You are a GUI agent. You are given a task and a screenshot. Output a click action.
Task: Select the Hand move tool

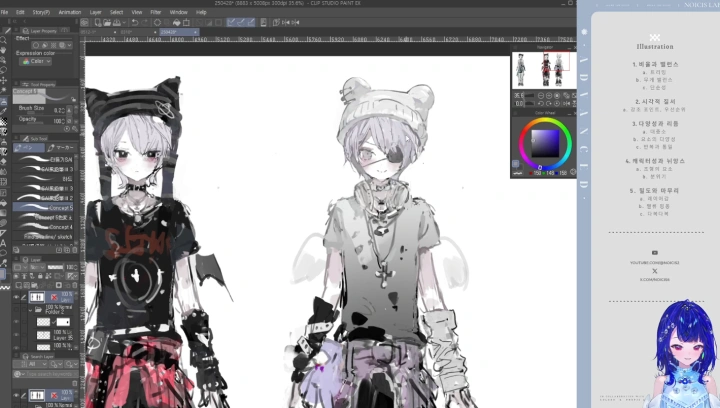[4, 50]
